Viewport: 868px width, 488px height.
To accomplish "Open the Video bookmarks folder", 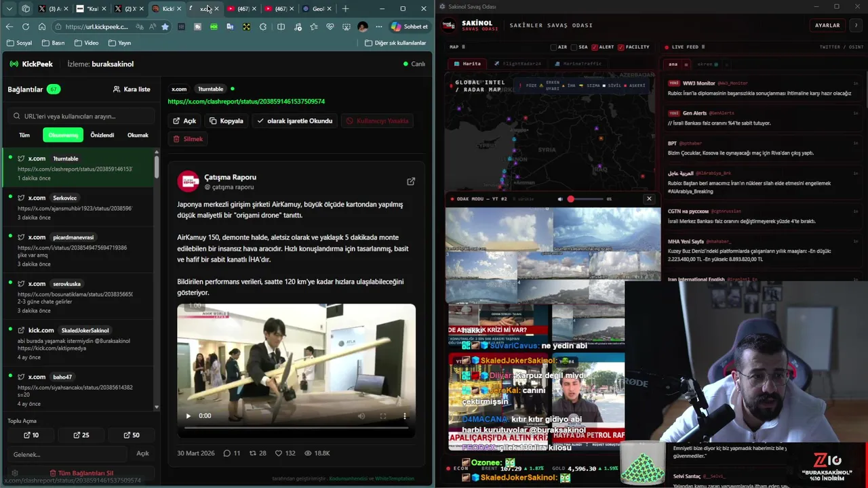I will point(85,43).
